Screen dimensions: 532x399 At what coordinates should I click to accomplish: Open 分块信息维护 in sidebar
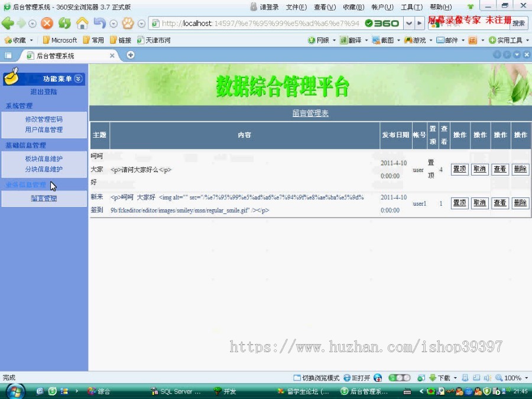point(44,169)
